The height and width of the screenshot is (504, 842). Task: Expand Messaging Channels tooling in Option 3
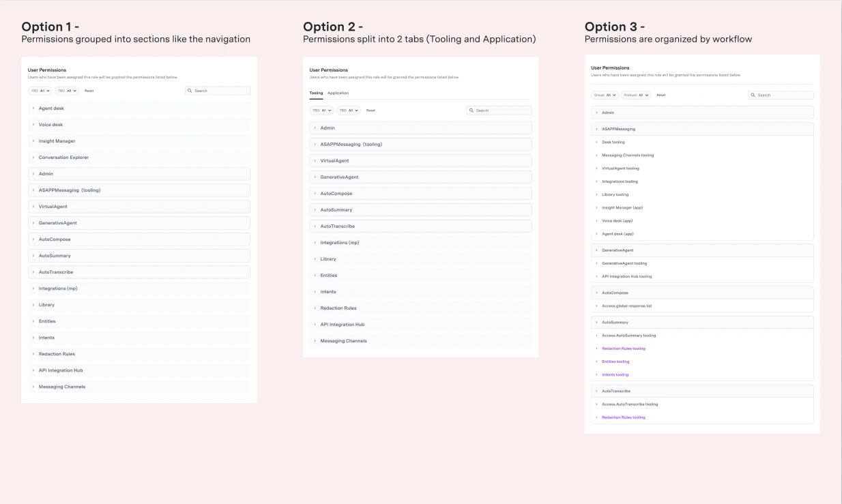pos(702,155)
